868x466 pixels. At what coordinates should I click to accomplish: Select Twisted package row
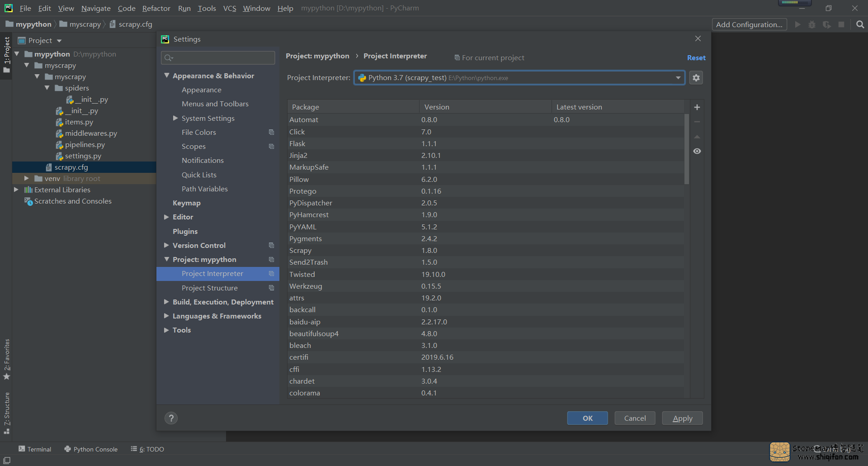coord(486,274)
